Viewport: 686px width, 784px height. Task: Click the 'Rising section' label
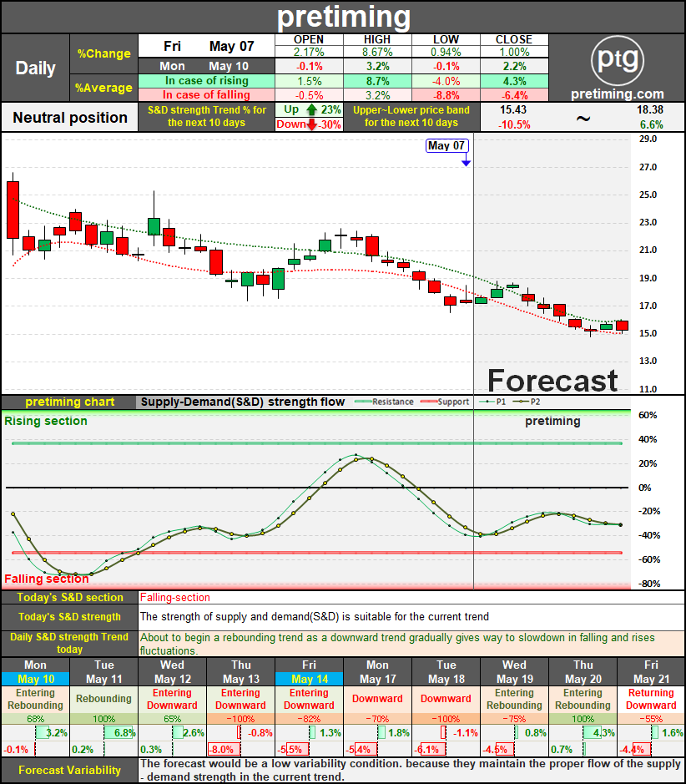[46, 421]
